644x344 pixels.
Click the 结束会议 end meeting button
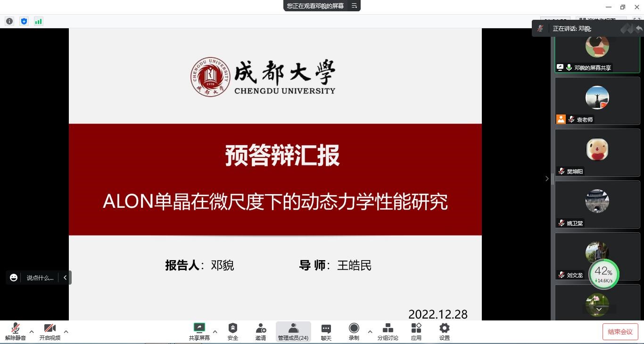[620, 332]
